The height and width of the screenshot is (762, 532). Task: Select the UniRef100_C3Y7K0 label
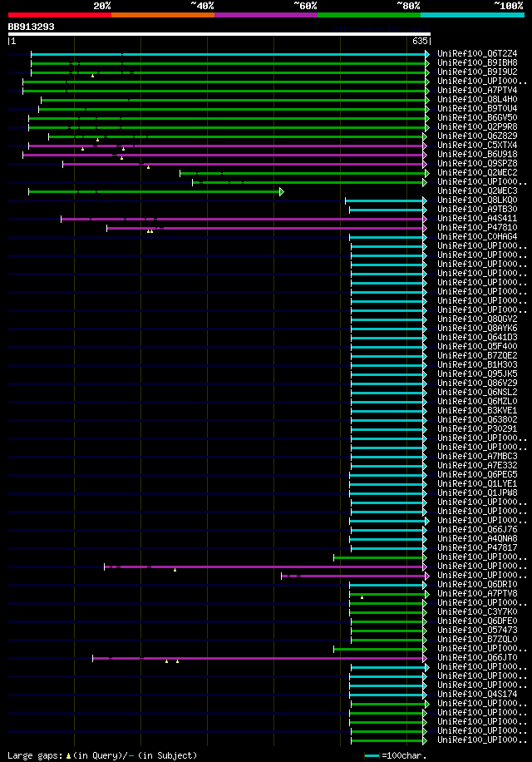click(x=477, y=611)
